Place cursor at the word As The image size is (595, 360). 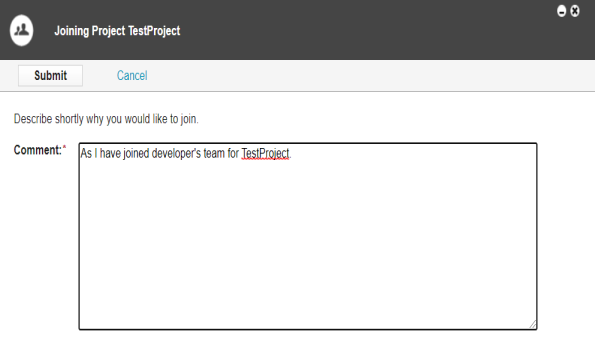[86, 154]
